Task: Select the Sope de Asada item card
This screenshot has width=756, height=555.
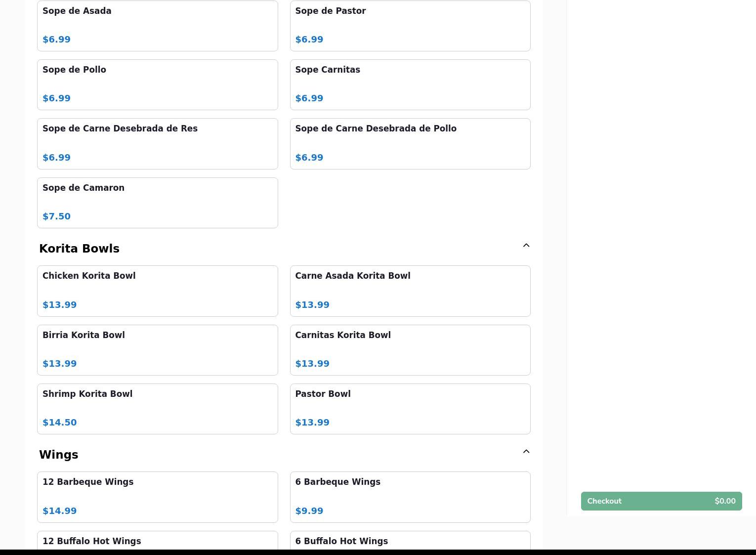Action: click(x=158, y=26)
